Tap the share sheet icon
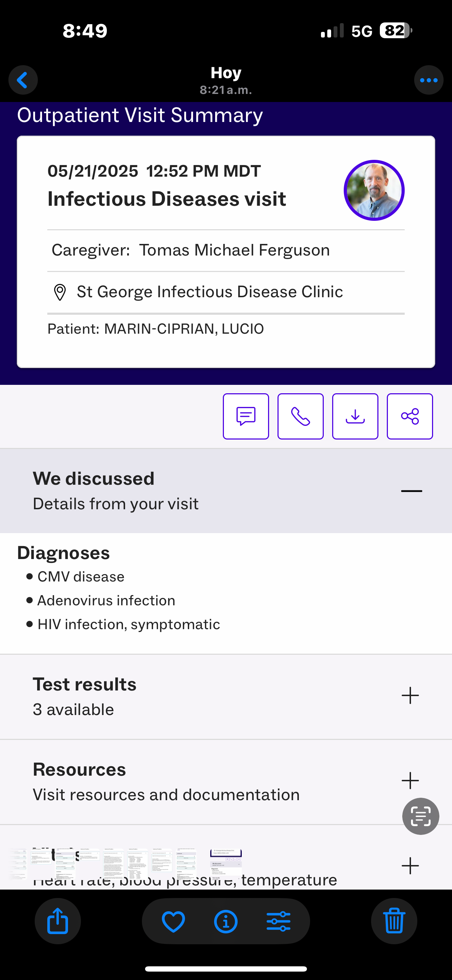This screenshot has width=452, height=980. point(57,921)
